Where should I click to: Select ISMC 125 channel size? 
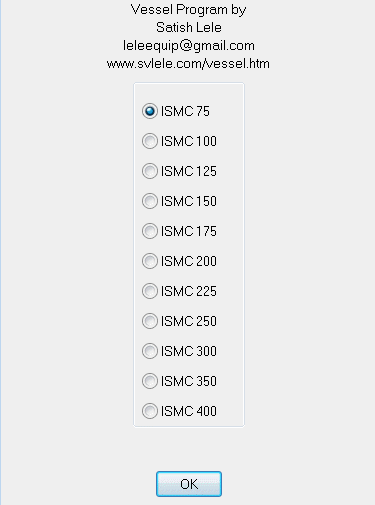tap(179, 171)
